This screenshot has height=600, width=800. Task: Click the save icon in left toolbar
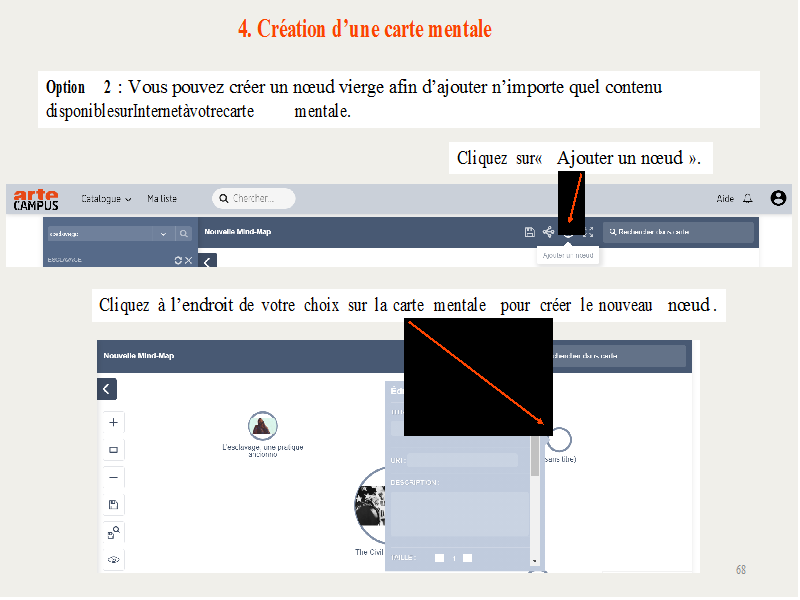click(113, 505)
